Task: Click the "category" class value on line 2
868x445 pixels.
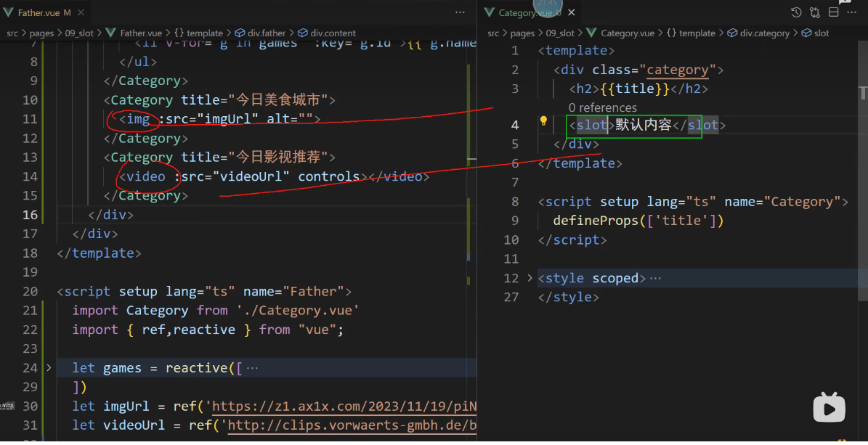Action: (678, 70)
